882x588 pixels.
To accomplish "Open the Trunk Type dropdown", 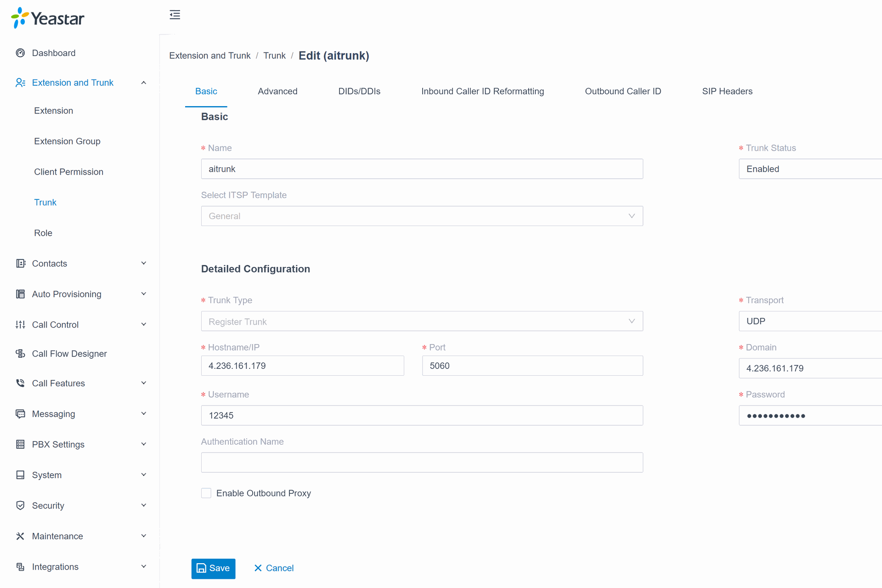I will (422, 321).
